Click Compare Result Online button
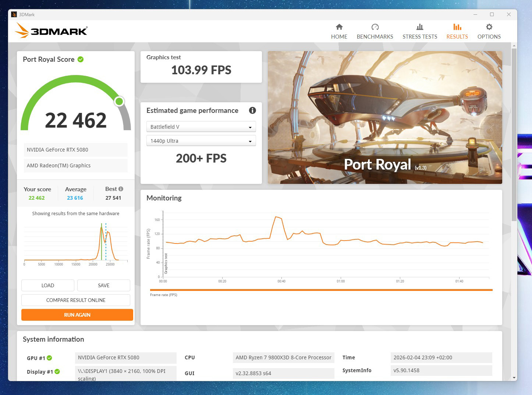The height and width of the screenshot is (395, 532). (x=76, y=300)
